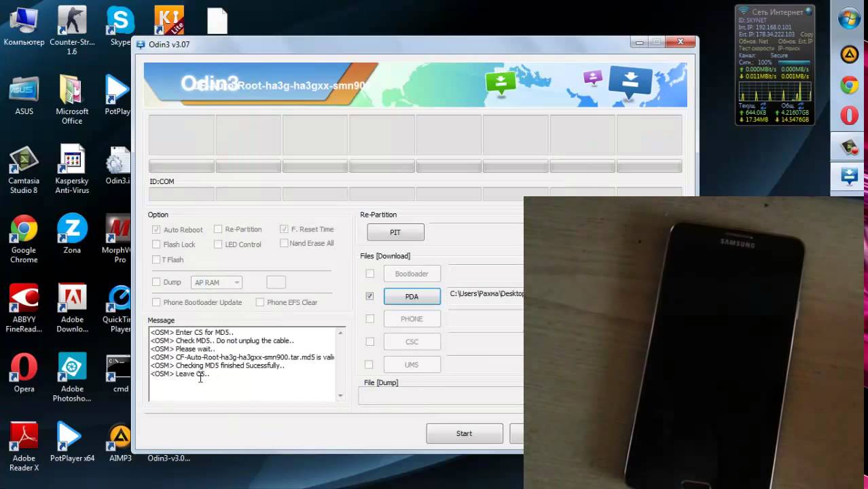
Task: Uncheck the PDA file checkbox
Action: [x=369, y=296]
